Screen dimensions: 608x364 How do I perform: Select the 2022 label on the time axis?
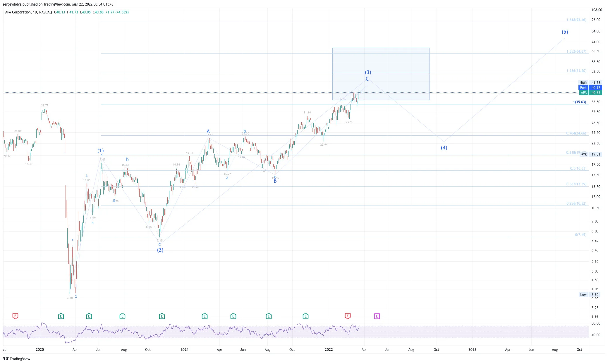[x=329, y=350]
